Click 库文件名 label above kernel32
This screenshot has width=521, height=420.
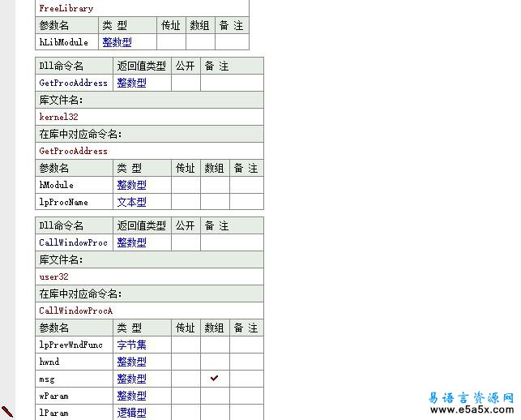pyautogui.click(x=61, y=100)
